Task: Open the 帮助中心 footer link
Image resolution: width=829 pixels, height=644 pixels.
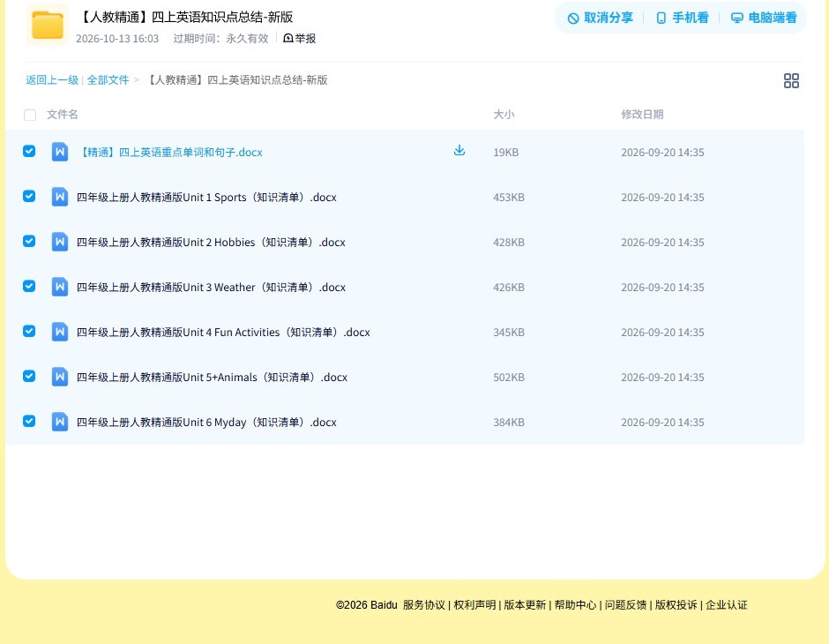Action: click(575, 605)
